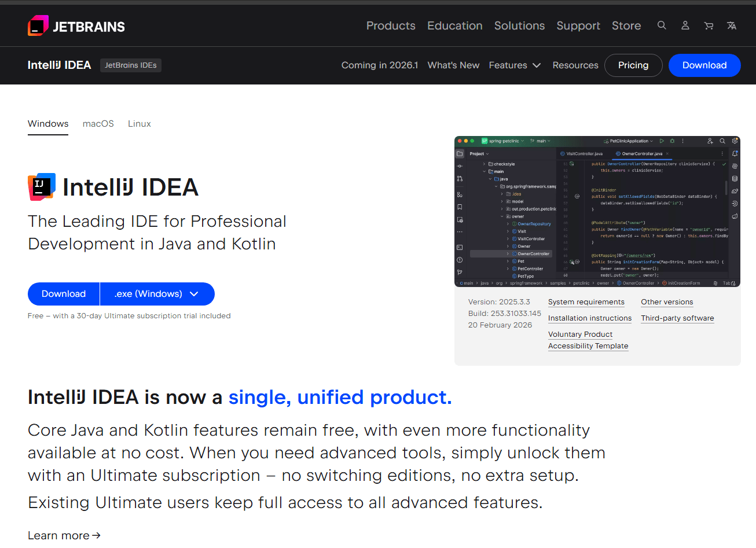Open the shopping cart icon
The image size is (756, 548).
(x=709, y=25)
